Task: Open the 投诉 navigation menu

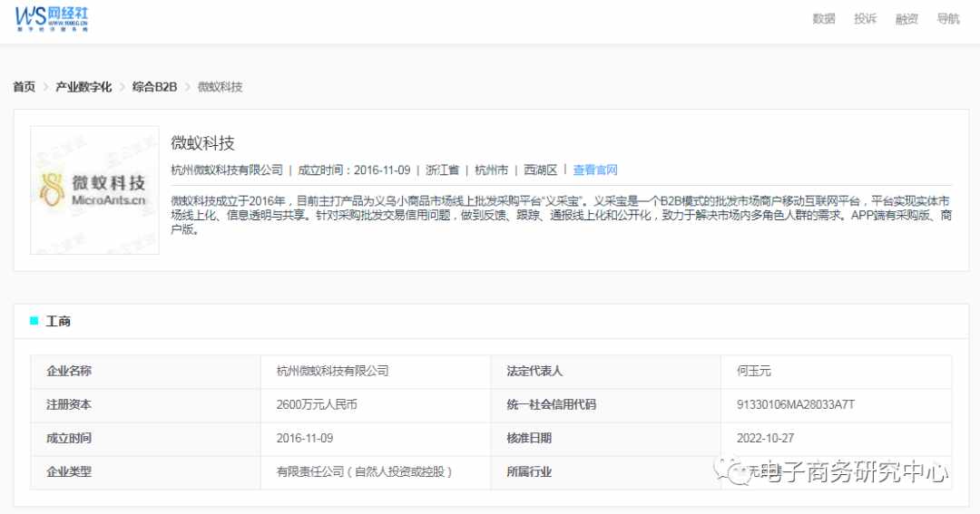Action: pyautogui.click(x=865, y=19)
